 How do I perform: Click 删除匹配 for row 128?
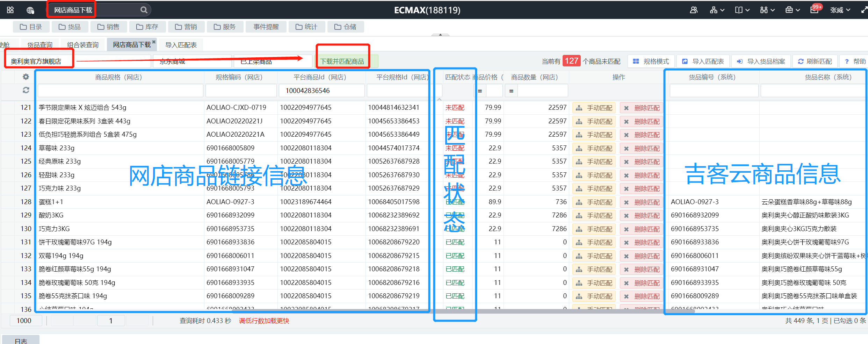pyautogui.click(x=642, y=202)
